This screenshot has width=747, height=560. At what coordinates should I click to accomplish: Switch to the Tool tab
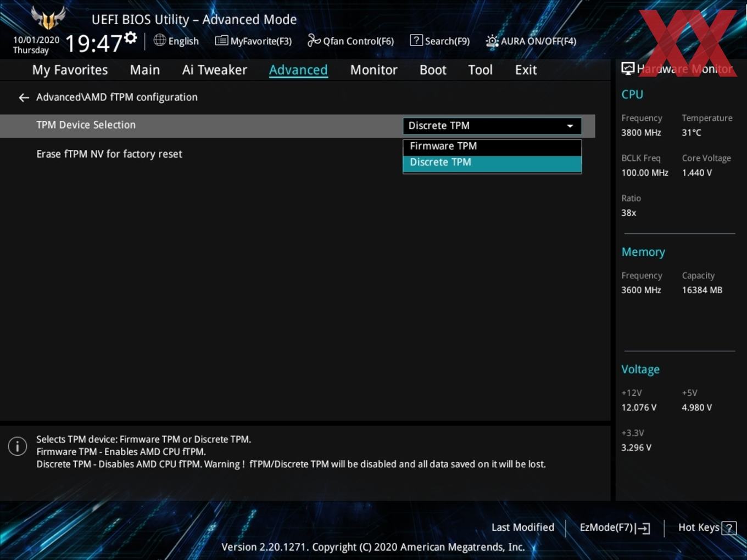(x=480, y=70)
